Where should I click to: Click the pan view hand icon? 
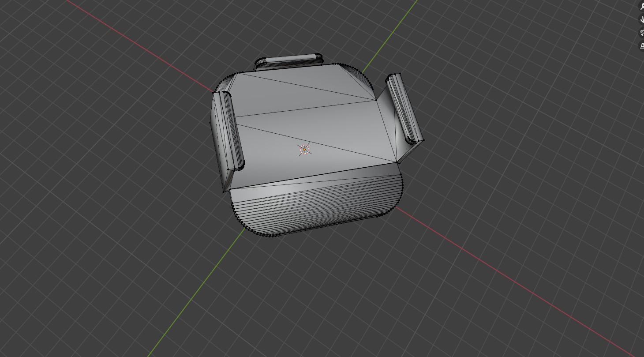coord(642,19)
